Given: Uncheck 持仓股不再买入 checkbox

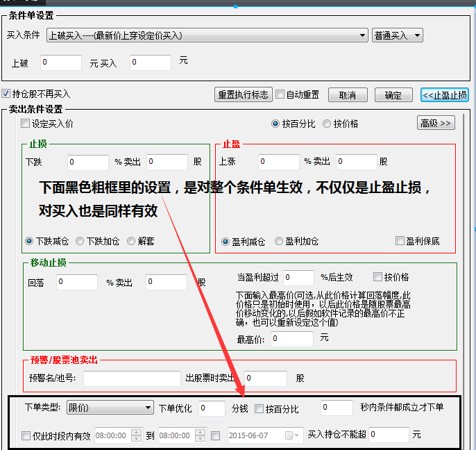Looking at the screenshot, I should [6, 94].
